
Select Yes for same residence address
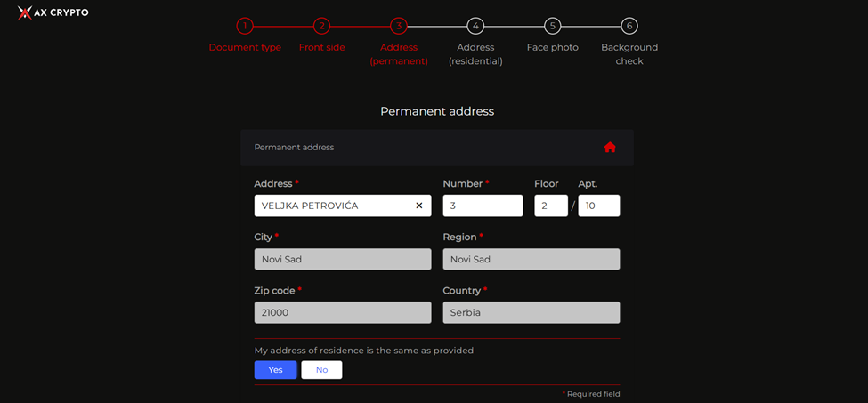click(276, 370)
